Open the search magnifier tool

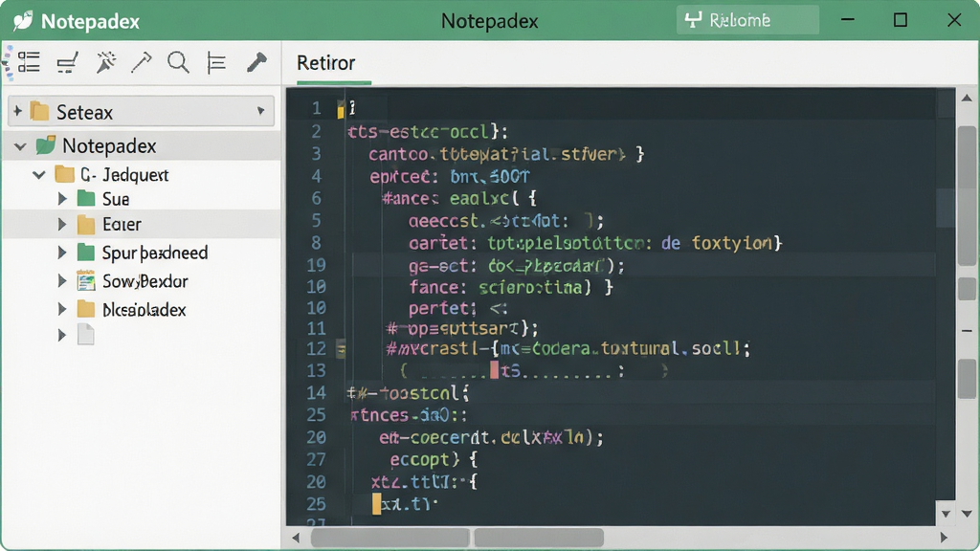tap(178, 62)
